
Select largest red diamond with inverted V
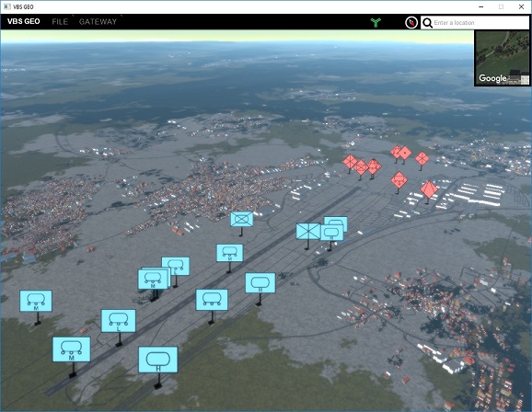pos(429,189)
